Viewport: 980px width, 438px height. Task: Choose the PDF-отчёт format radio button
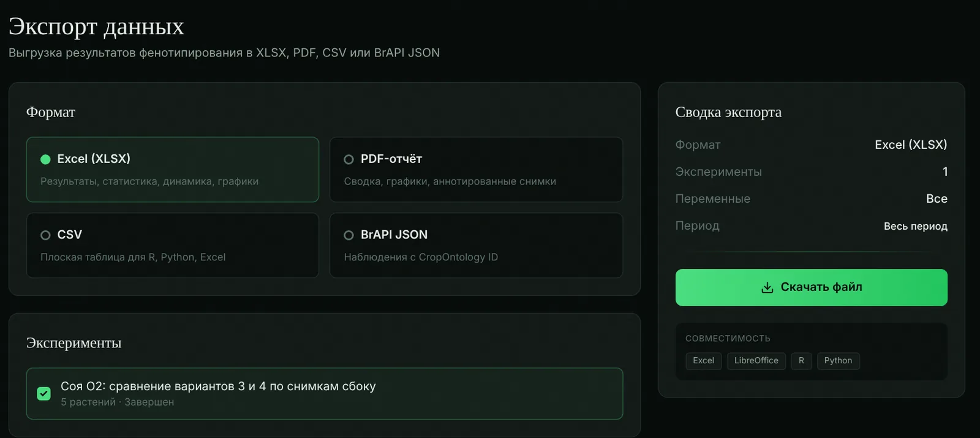click(x=349, y=159)
